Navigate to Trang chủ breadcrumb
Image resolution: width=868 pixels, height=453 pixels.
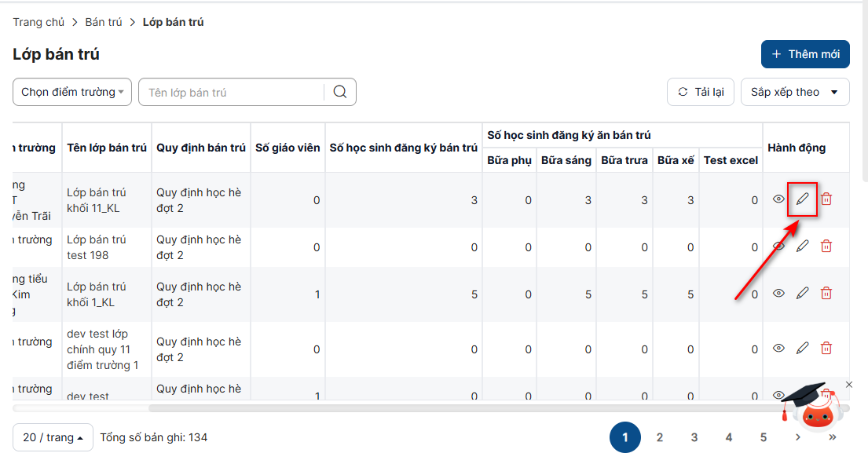click(x=38, y=22)
